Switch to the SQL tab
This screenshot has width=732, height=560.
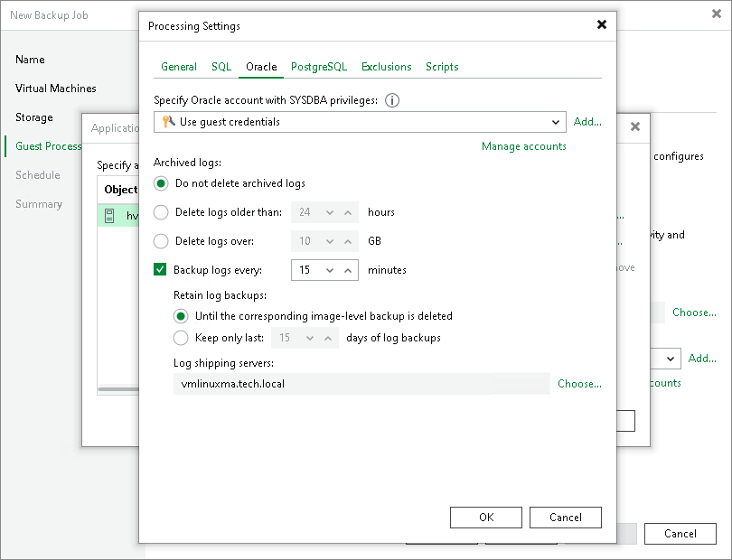(221, 67)
